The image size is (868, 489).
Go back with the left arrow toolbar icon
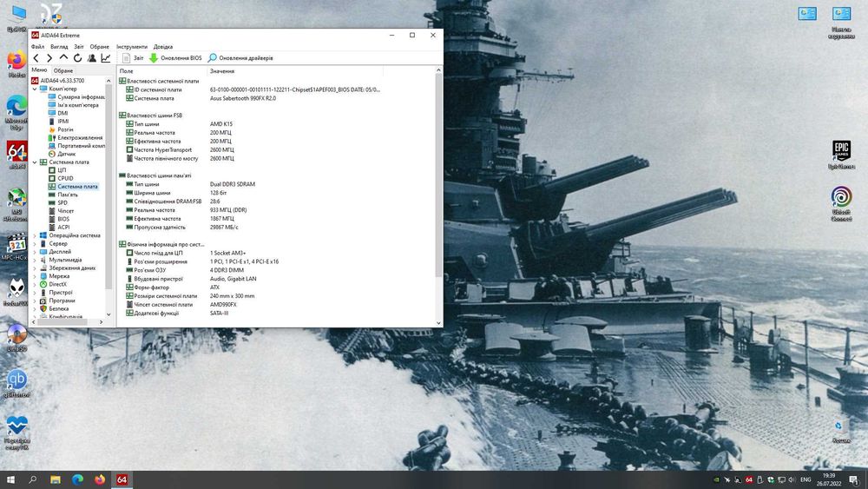[36, 58]
